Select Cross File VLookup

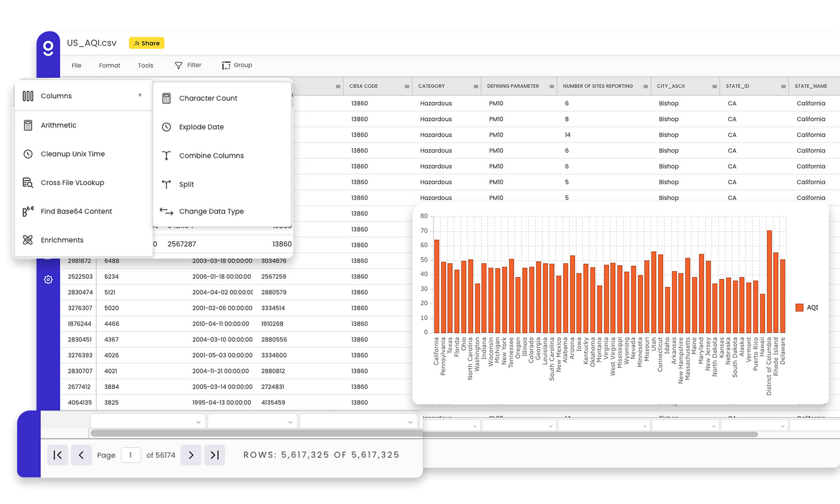click(72, 182)
